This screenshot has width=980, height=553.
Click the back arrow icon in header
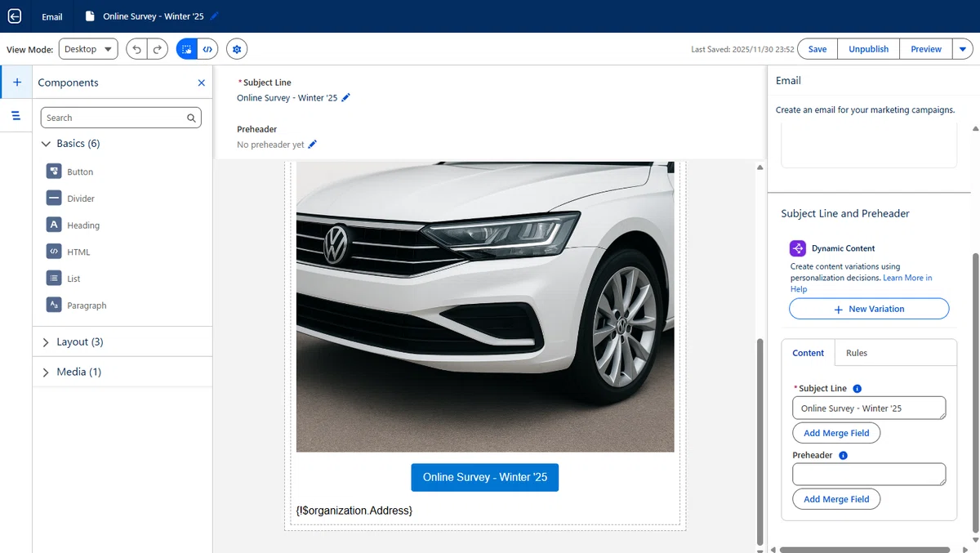pos(15,16)
